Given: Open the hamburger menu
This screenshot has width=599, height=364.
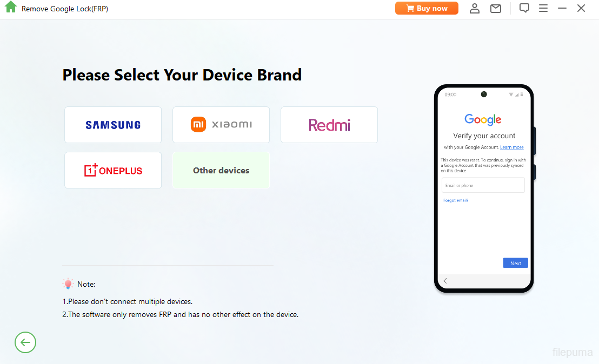Looking at the screenshot, I should click(x=543, y=8).
